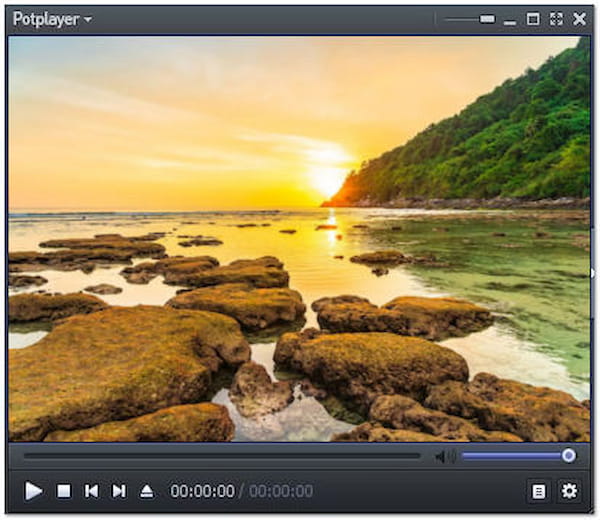Click the round volume slider handle
The height and width of the screenshot is (520, 600).
(568, 456)
